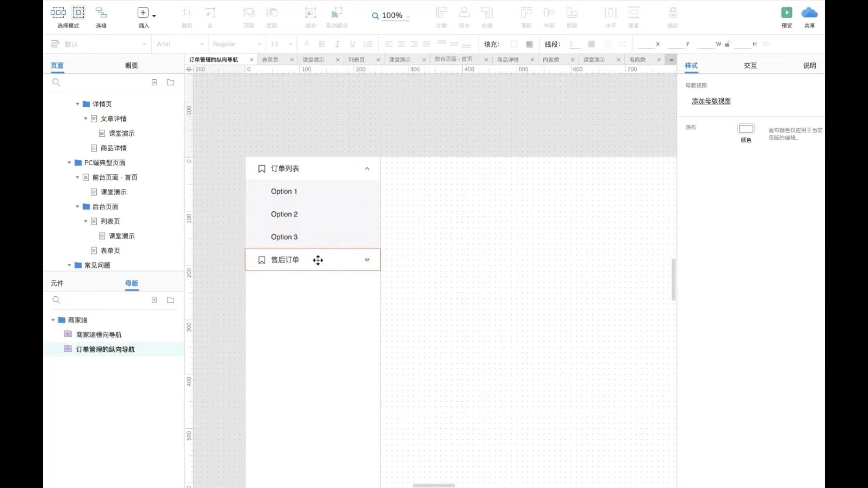Switch to the 元件 tab
The height and width of the screenshot is (488, 868).
click(x=57, y=283)
